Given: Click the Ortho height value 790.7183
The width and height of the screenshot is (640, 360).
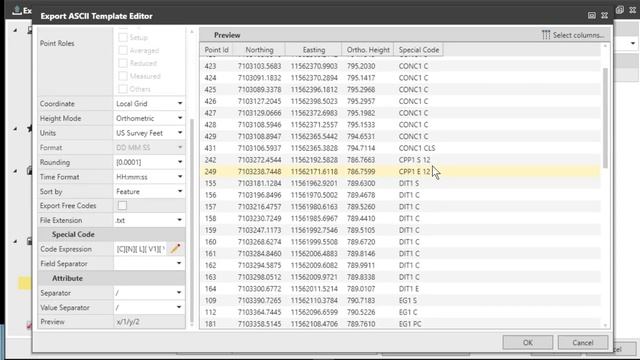Looking at the screenshot, I should pos(361,300).
